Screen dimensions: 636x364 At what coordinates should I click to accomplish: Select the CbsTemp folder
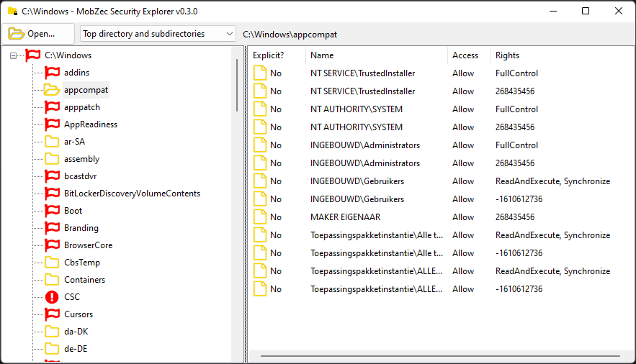[x=82, y=263]
